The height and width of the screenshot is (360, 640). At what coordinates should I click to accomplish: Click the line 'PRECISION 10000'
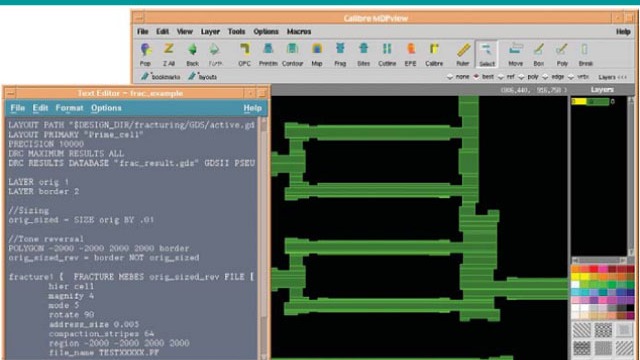pyautogui.click(x=46, y=144)
